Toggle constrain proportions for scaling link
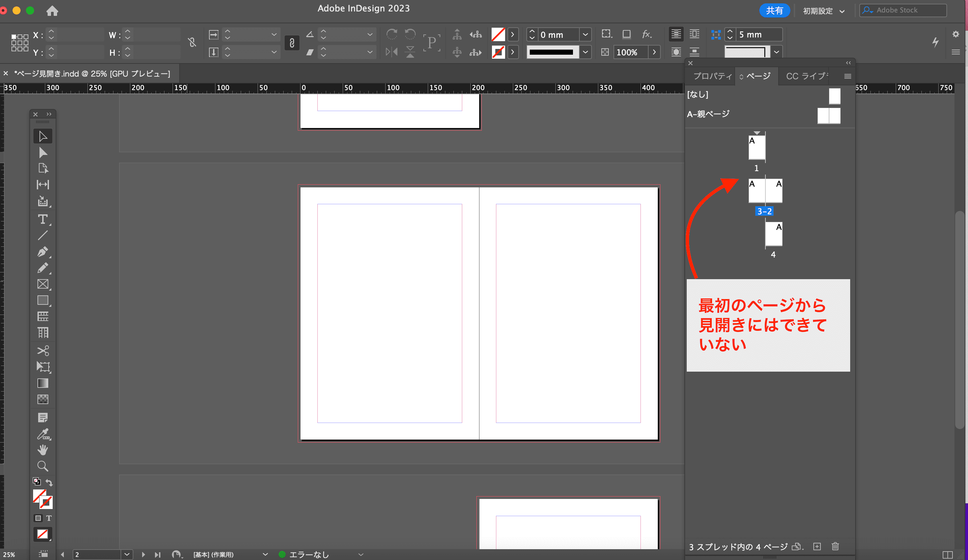 click(x=292, y=43)
